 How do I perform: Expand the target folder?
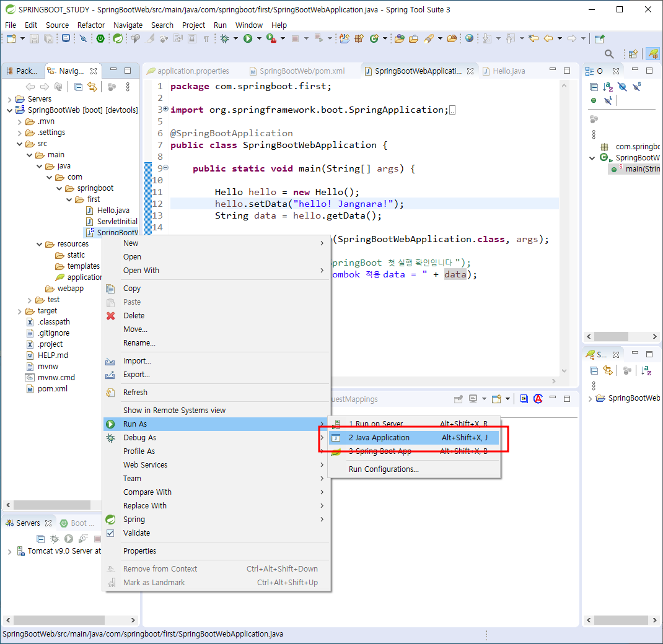[x=19, y=311]
